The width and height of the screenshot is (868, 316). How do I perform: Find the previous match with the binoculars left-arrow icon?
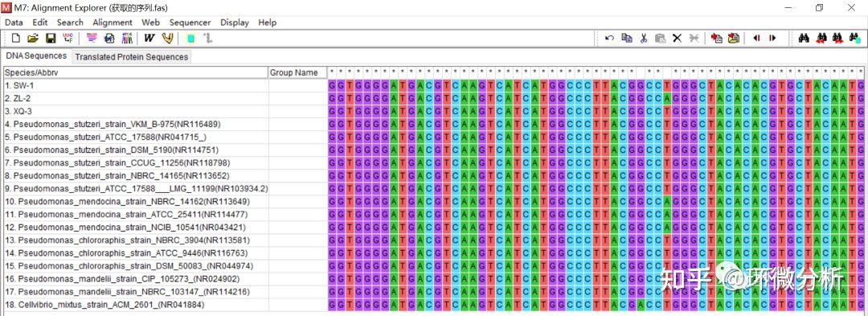tap(821, 38)
